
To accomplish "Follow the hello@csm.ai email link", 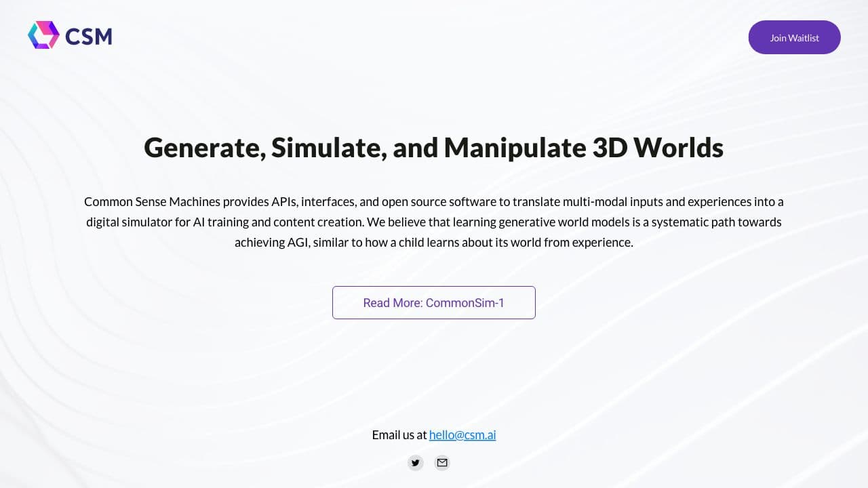I will point(462,435).
